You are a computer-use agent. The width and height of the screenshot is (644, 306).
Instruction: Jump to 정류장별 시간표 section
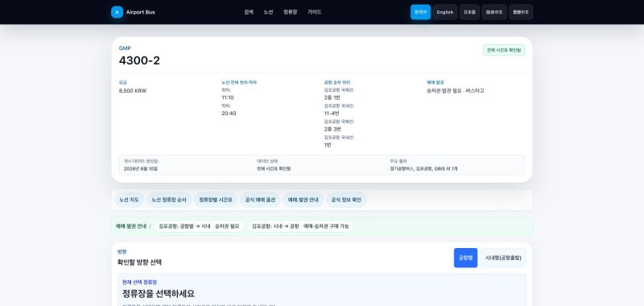[x=216, y=200]
